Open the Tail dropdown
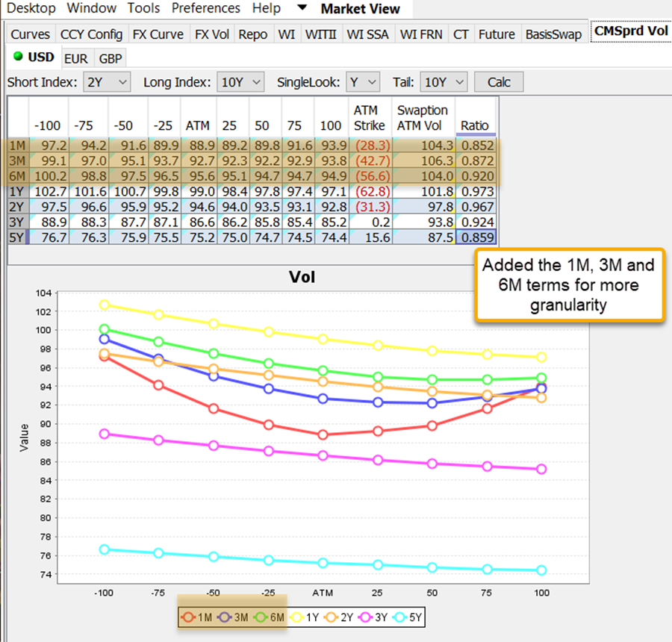The width and height of the screenshot is (672, 642). (444, 82)
